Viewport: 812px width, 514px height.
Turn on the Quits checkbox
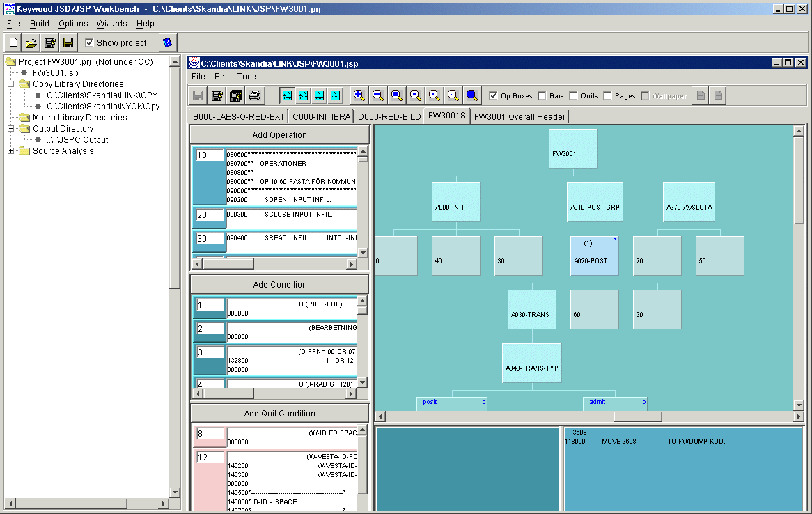573,96
